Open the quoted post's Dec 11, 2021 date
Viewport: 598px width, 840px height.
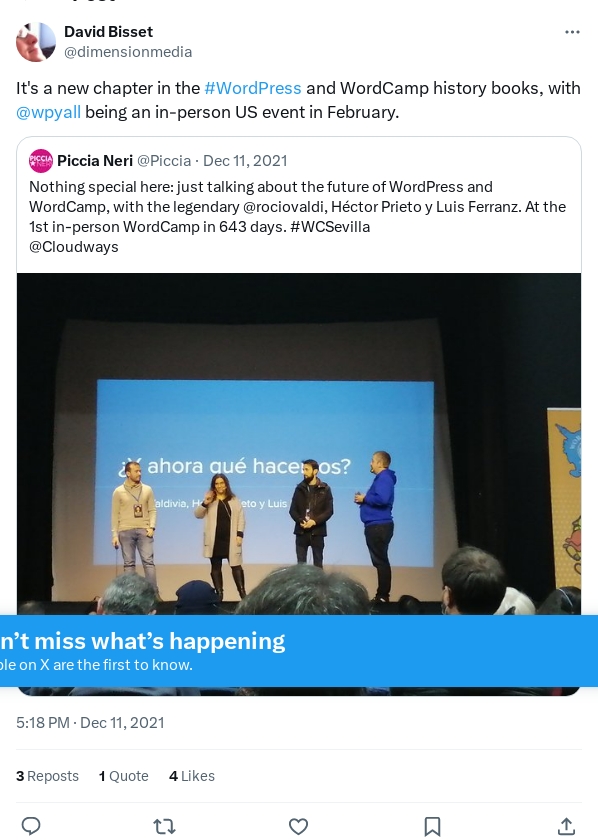pos(245,161)
